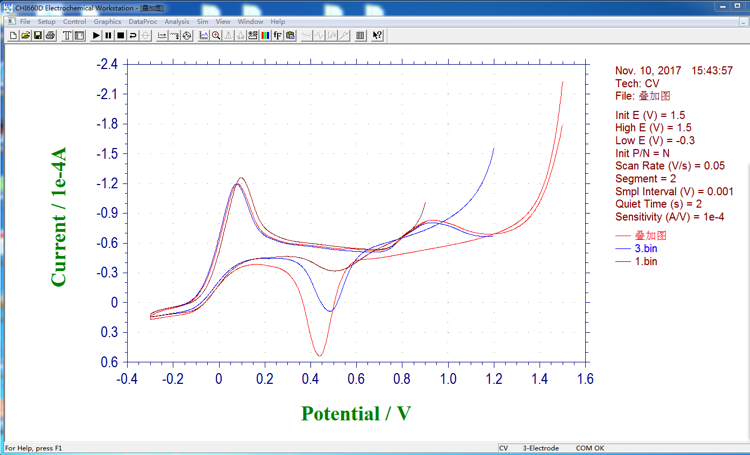750x455 pixels.
Task: Open experiment Parameters icon
Action: point(79,35)
